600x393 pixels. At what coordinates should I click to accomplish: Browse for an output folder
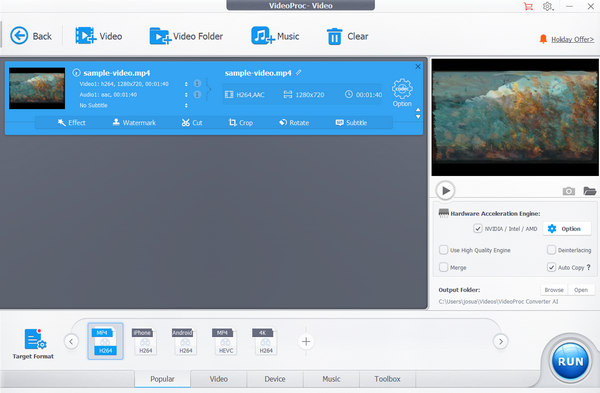(554, 290)
